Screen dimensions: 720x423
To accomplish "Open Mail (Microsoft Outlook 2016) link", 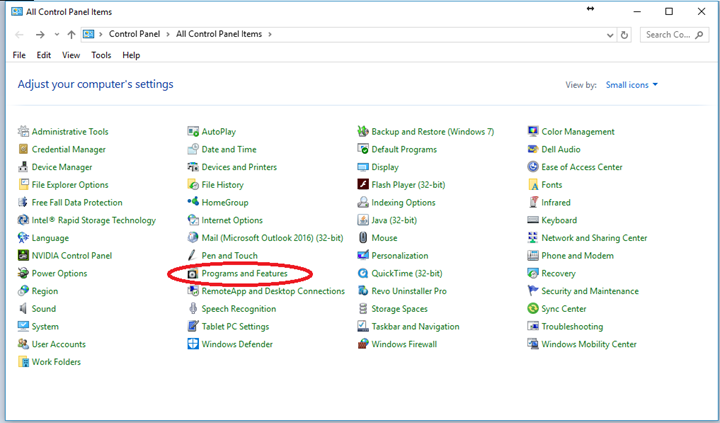I will click(272, 238).
